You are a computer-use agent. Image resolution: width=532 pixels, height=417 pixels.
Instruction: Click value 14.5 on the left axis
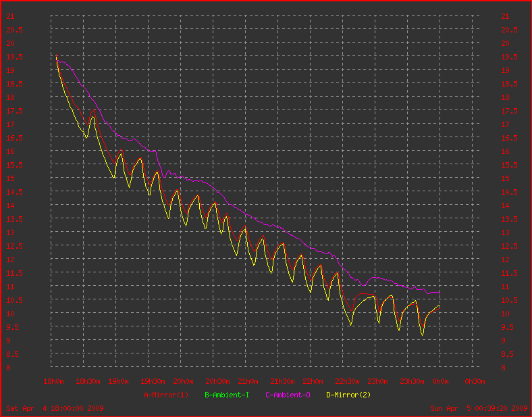coord(15,192)
